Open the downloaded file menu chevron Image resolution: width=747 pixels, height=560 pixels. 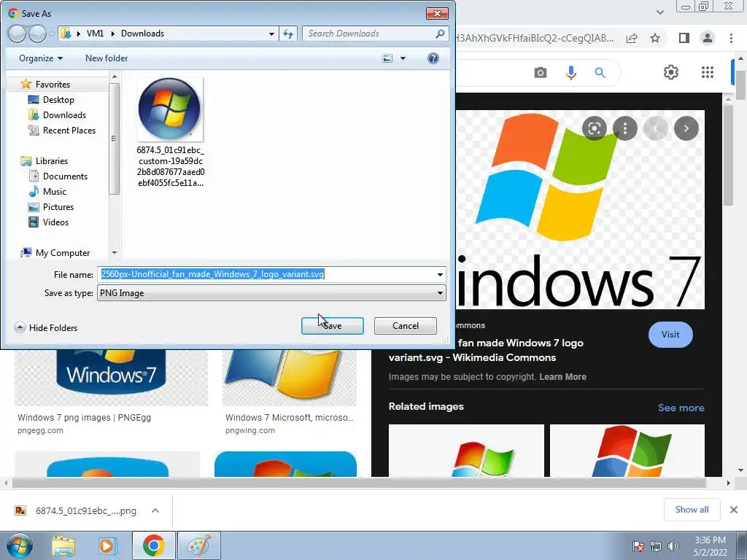pyautogui.click(x=155, y=510)
